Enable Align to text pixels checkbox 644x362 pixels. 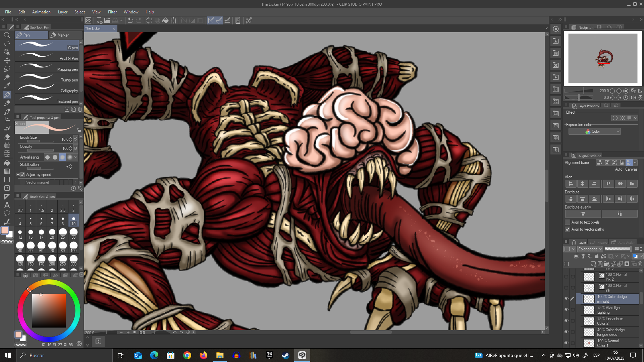(568, 222)
